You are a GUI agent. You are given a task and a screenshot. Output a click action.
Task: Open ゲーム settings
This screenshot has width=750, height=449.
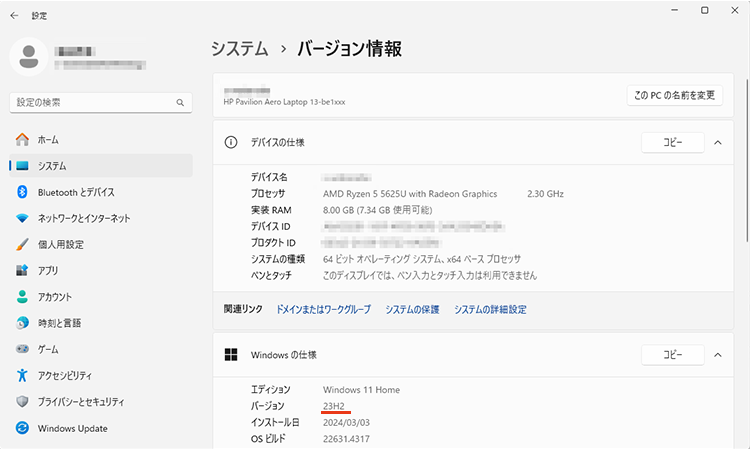pyautogui.click(x=101, y=349)
